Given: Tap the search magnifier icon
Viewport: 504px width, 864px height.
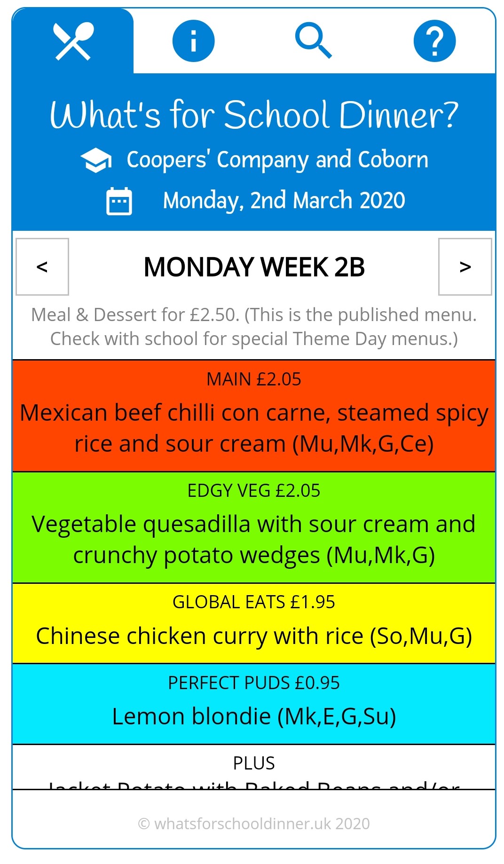Looking at the screenshot, I should click(314, 41).
